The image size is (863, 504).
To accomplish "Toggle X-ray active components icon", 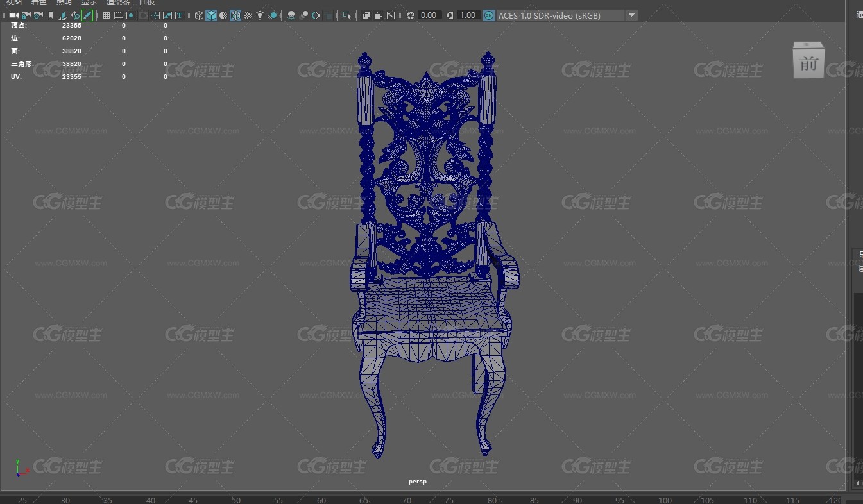I will tap(379, 15).
